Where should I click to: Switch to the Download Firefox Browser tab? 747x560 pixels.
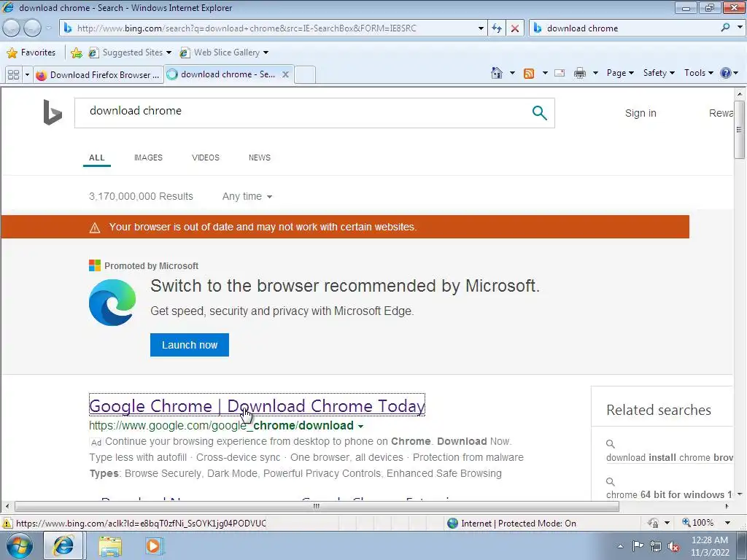[x=98, y=75]
